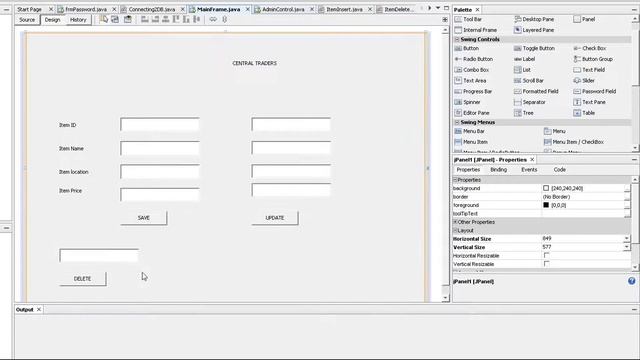The width and height of the screenshot is (640, 360).
Task: Select Slider component in Palette
Action: click(584, 81)
